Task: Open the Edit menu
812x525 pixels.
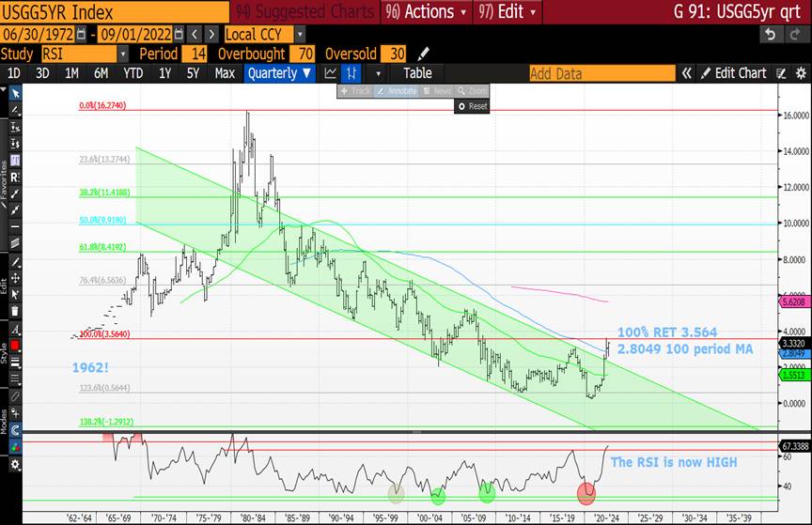Action: coord(507,12)
